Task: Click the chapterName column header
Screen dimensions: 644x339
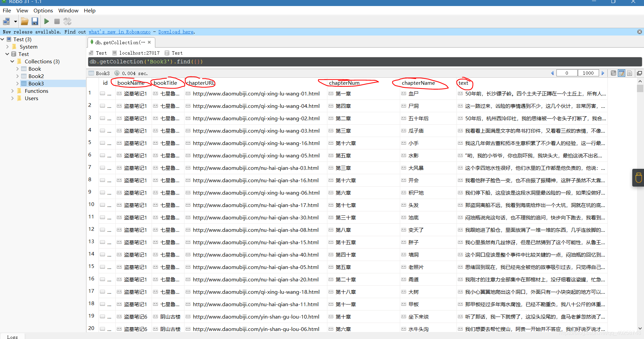Action: pos(418,83)
